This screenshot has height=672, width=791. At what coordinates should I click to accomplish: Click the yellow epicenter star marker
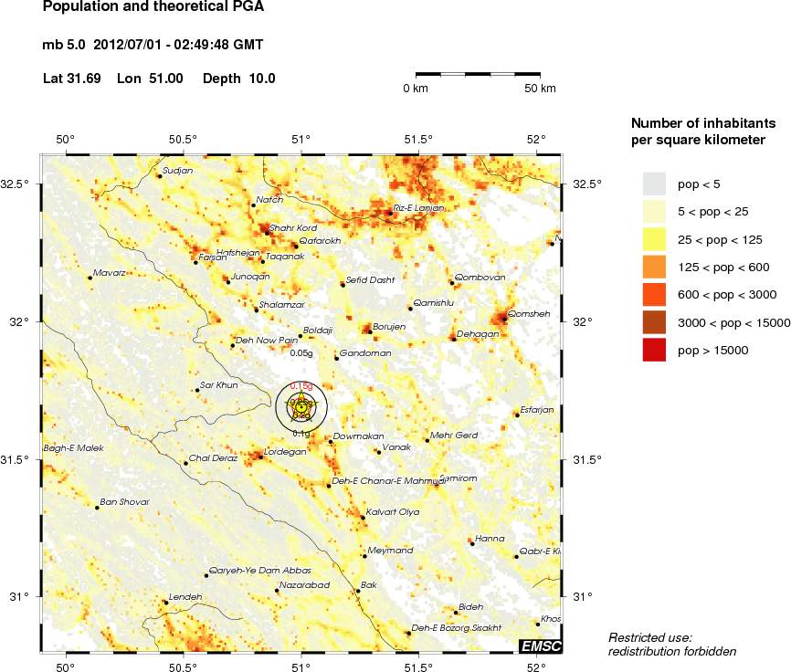(301, 405)
